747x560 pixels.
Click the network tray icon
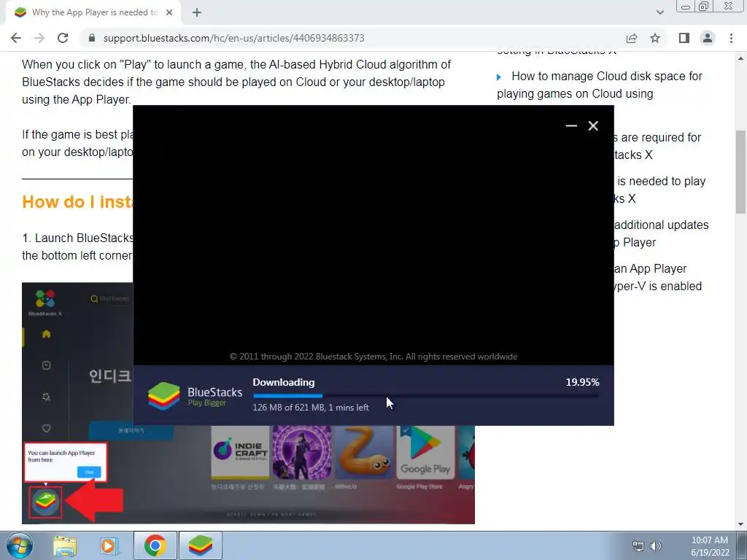[x=638, y=546]
